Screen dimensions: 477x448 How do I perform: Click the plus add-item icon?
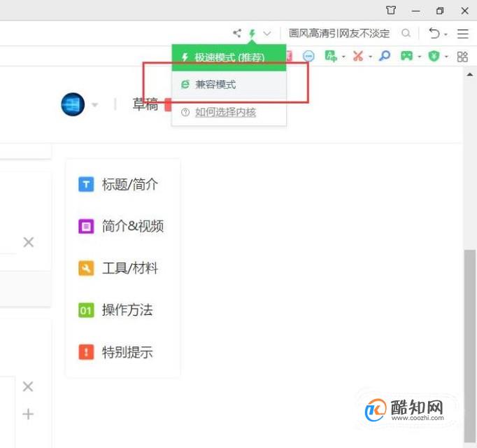tap(28, 414)
